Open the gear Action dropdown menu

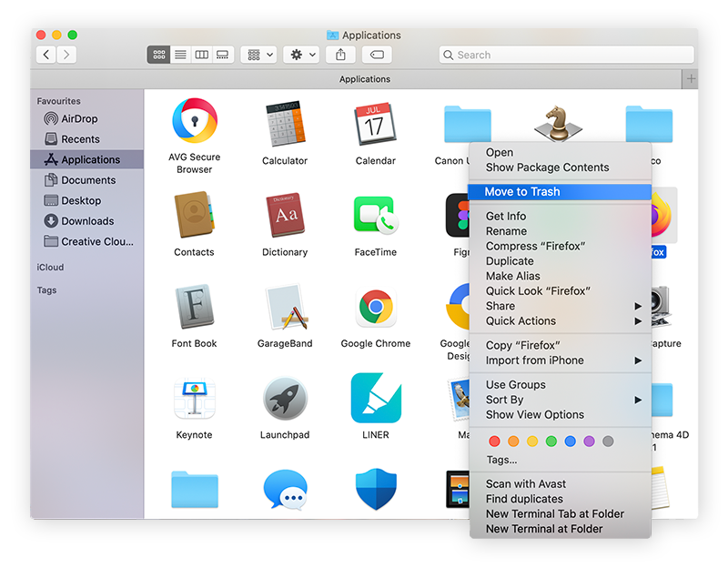[x=301, y=55]
